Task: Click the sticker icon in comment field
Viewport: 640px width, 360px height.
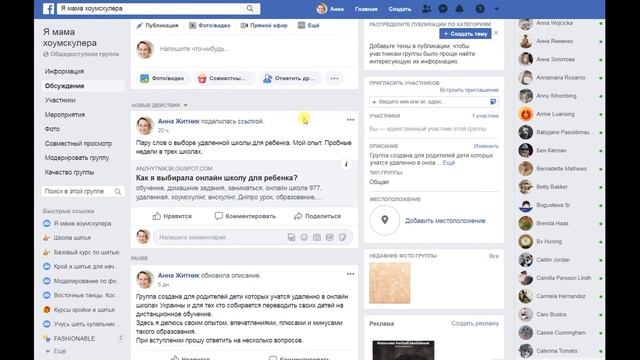Action: click(342, 237)
